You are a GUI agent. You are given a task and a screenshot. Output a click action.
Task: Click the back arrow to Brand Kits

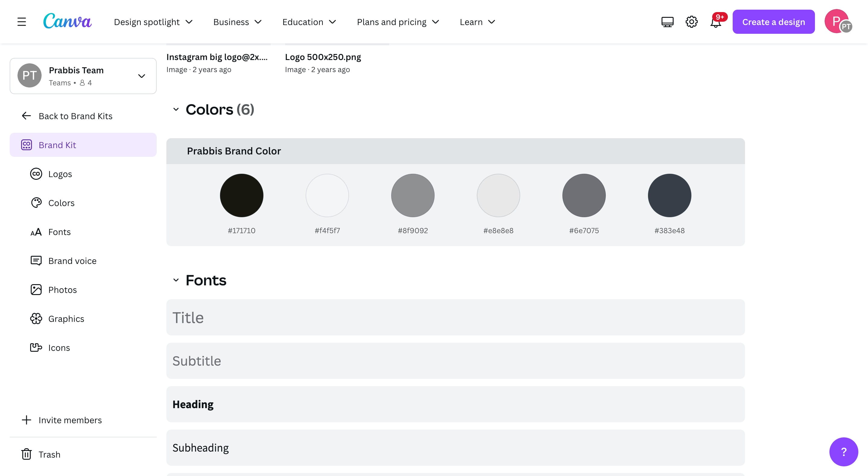tap(26, 116)
